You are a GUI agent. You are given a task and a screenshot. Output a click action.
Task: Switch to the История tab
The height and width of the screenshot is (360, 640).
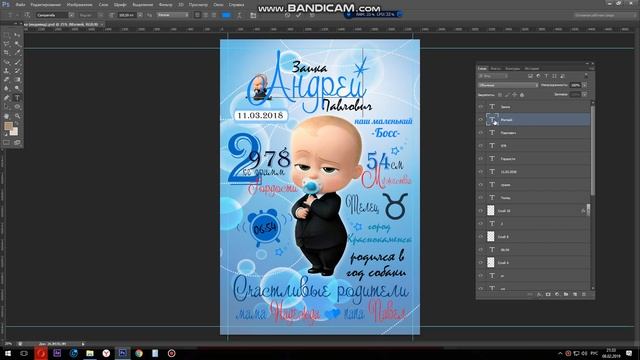[532, 69]
